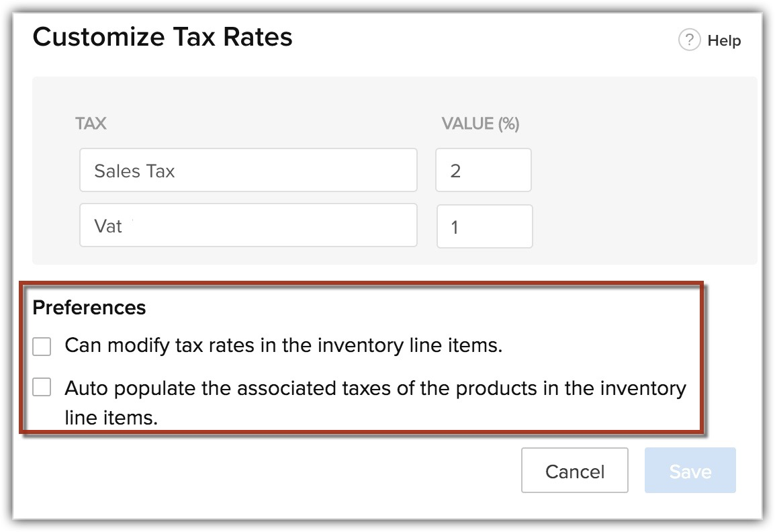Click the 'line items.' wrapped label text

click(111, 418)
